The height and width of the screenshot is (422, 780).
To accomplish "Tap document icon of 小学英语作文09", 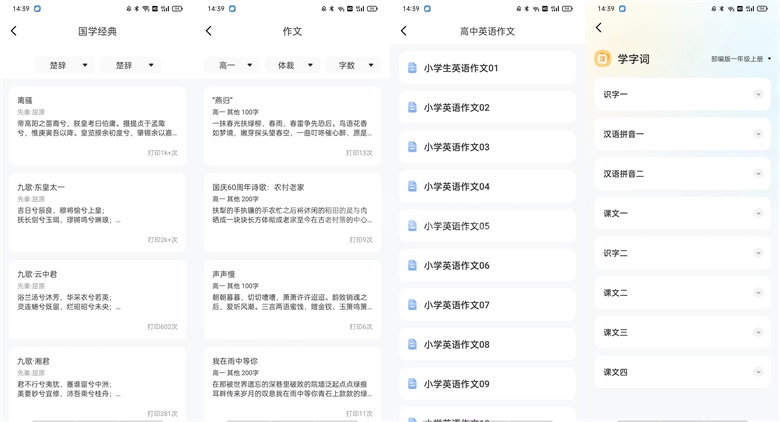I will click(412, 384).
